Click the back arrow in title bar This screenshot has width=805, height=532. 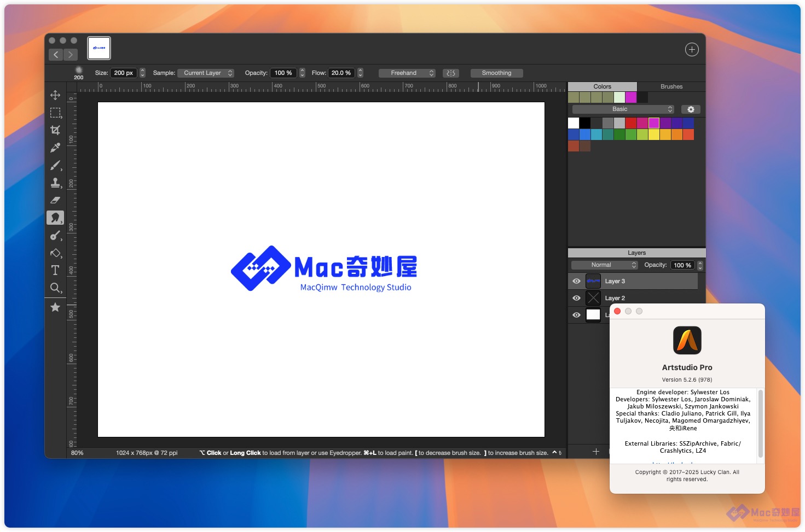(x=56, y=55)
